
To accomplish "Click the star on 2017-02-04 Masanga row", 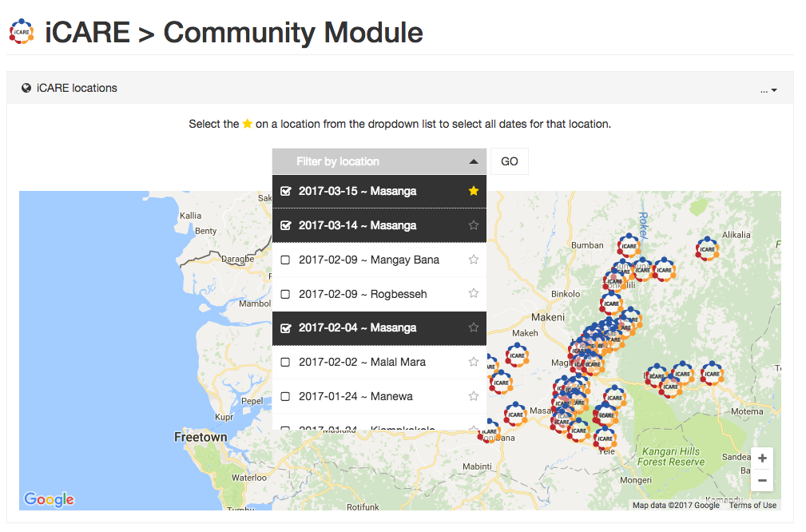I will 474,327.
